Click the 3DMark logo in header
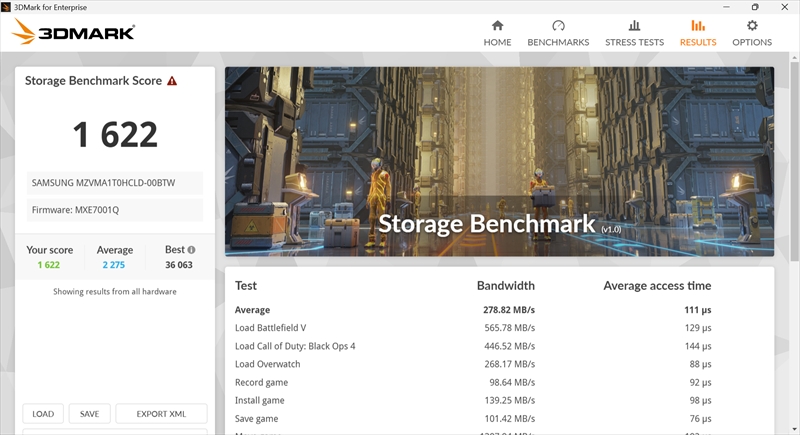The height and width of the screenshot is (435, 800). click(73, 33)
